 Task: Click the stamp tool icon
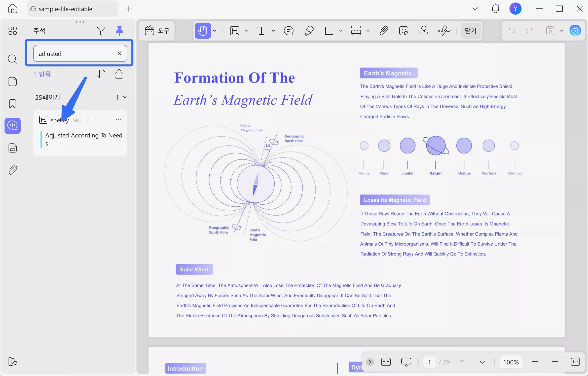point(424,31)
